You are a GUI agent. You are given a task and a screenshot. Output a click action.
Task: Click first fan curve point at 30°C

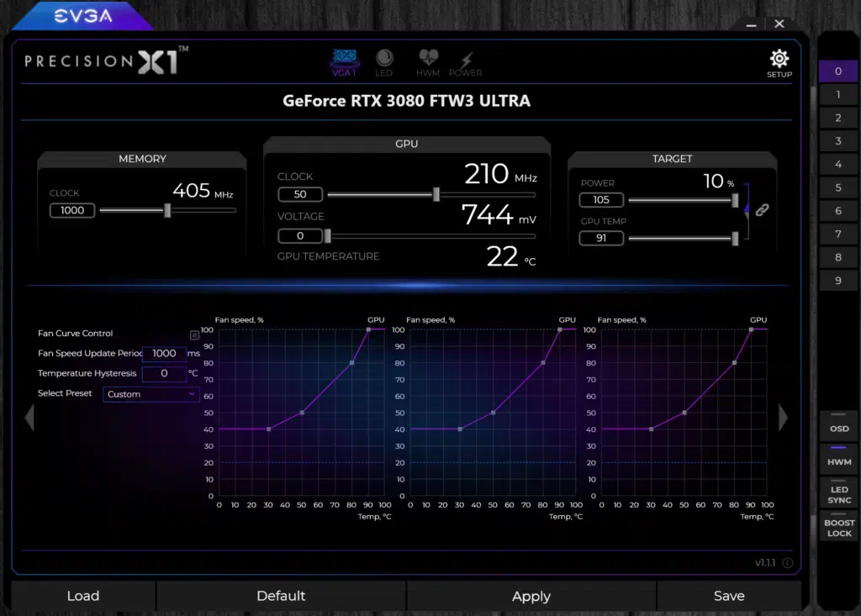[268, 429]
